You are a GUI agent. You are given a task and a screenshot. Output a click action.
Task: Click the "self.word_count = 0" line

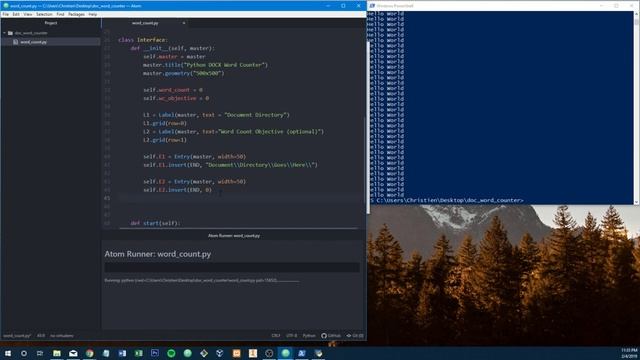[x=173, y=90]
